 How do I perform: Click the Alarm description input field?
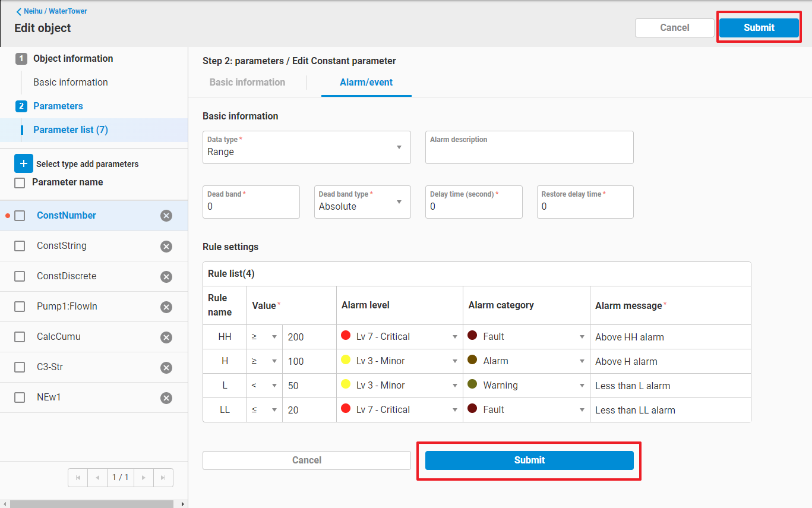(529, 152)
